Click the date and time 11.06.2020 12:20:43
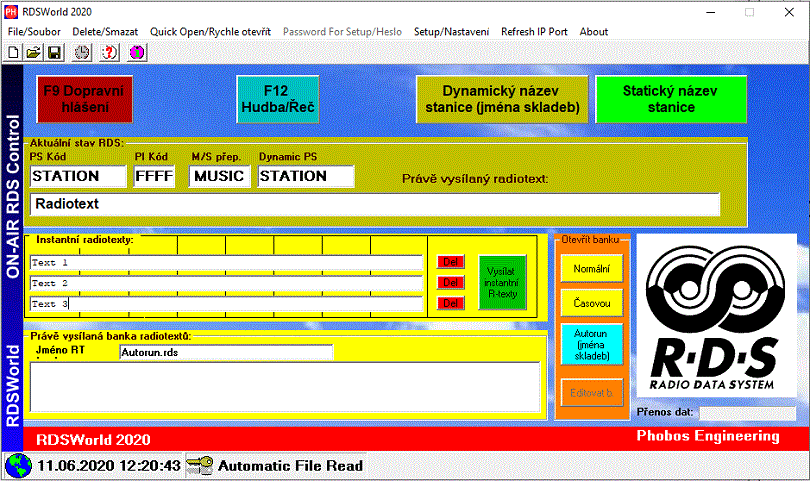This screenshot has width=810, height=481. tap(109, 466)
